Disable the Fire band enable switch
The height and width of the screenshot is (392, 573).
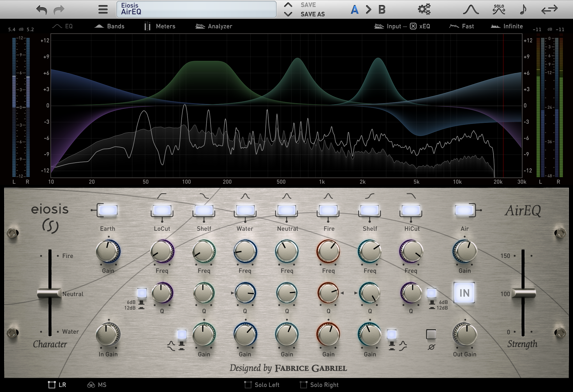328,210
